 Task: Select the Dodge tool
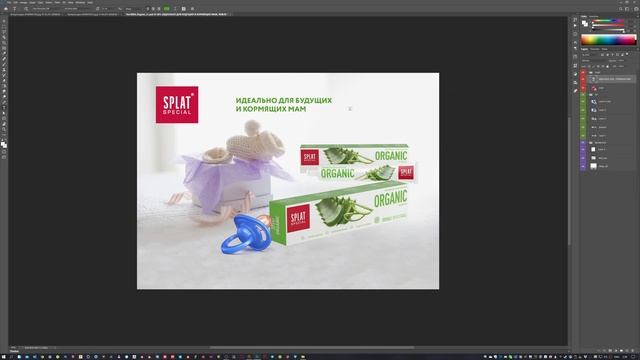pyautogui.click(x=4, y=97)
